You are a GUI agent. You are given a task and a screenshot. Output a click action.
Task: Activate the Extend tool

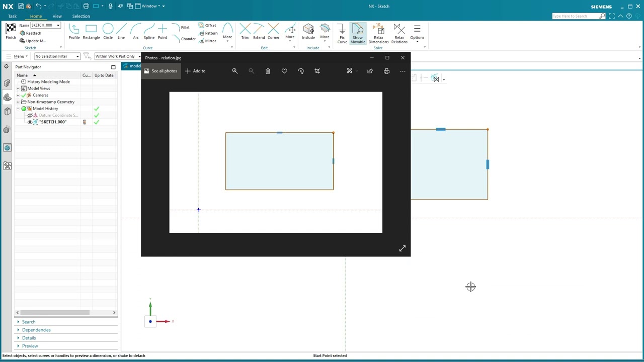259,32
